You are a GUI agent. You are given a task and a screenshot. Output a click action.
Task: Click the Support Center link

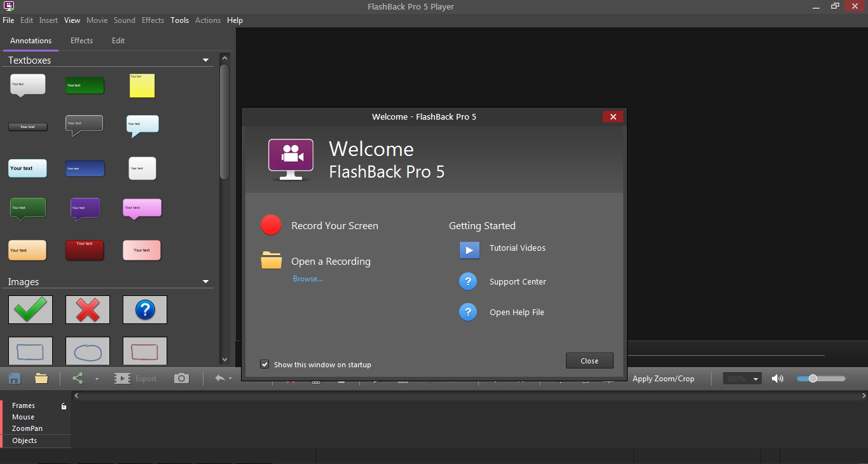click(518, 282)
